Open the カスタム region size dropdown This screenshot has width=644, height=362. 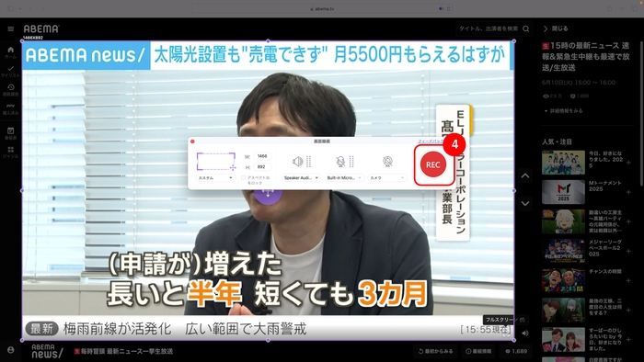coord(215,178)
